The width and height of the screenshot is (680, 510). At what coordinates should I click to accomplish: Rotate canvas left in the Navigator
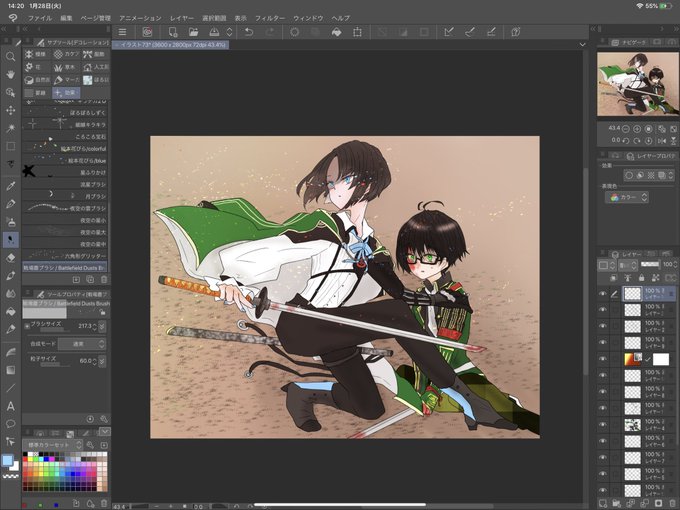625,141
